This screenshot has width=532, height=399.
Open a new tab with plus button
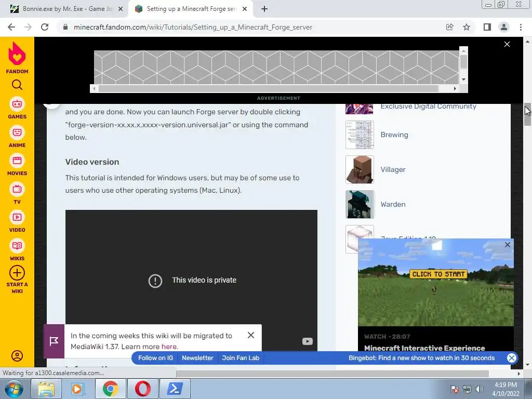tap(264, 9)
